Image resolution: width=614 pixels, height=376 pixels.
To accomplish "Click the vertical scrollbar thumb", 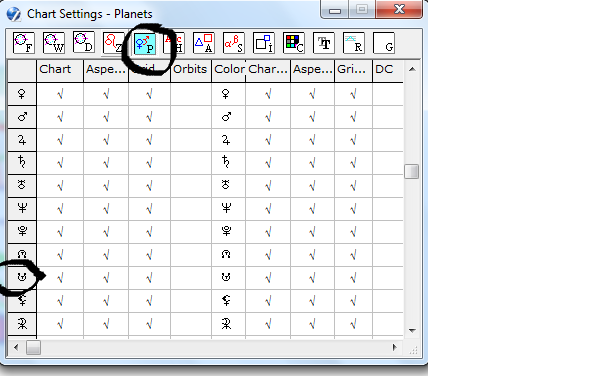I will click(412, 172).
